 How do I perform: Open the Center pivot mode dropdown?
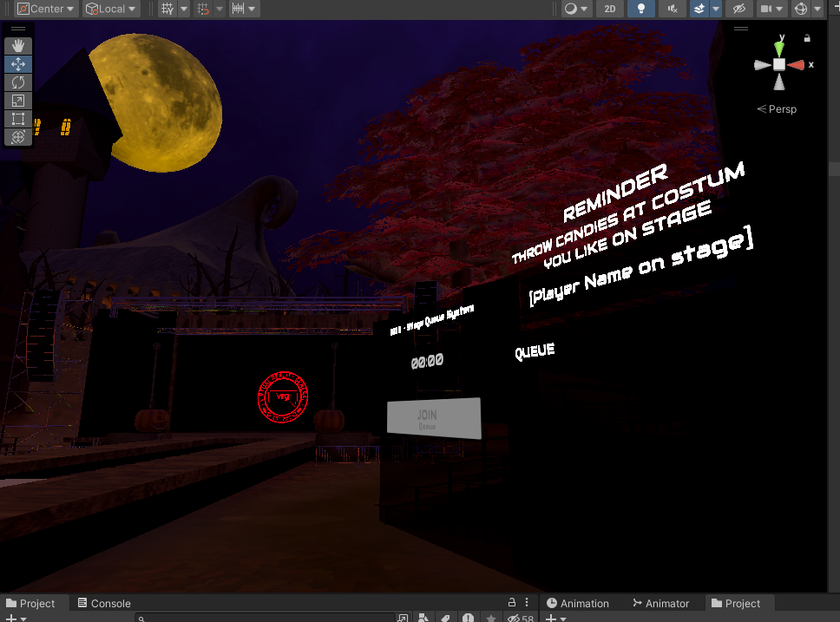pyautogui.click(x=45, y=9)
